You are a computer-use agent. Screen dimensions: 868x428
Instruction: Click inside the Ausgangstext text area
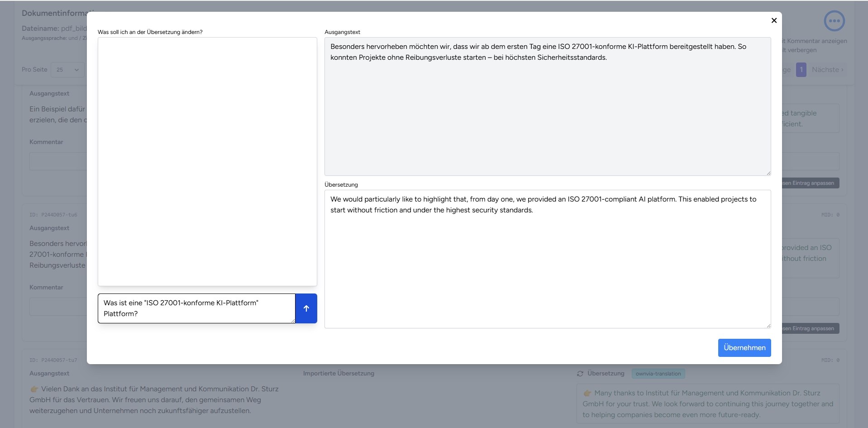tap(547, 113)
